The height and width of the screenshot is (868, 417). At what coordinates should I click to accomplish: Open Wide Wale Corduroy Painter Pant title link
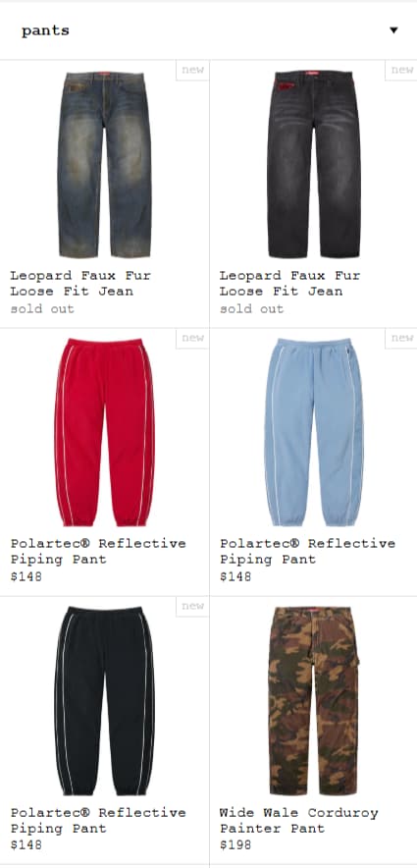298,821
